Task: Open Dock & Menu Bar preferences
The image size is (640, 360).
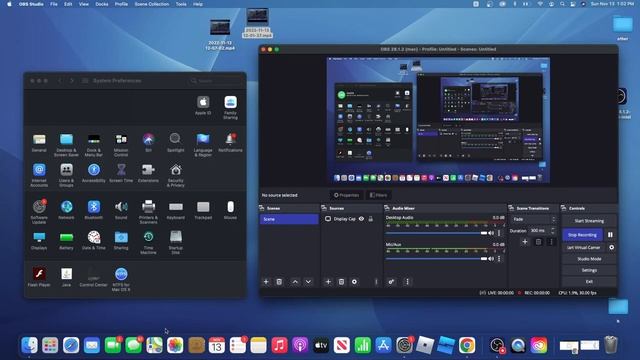Action: pyautogui.click(x=94, y=145)
